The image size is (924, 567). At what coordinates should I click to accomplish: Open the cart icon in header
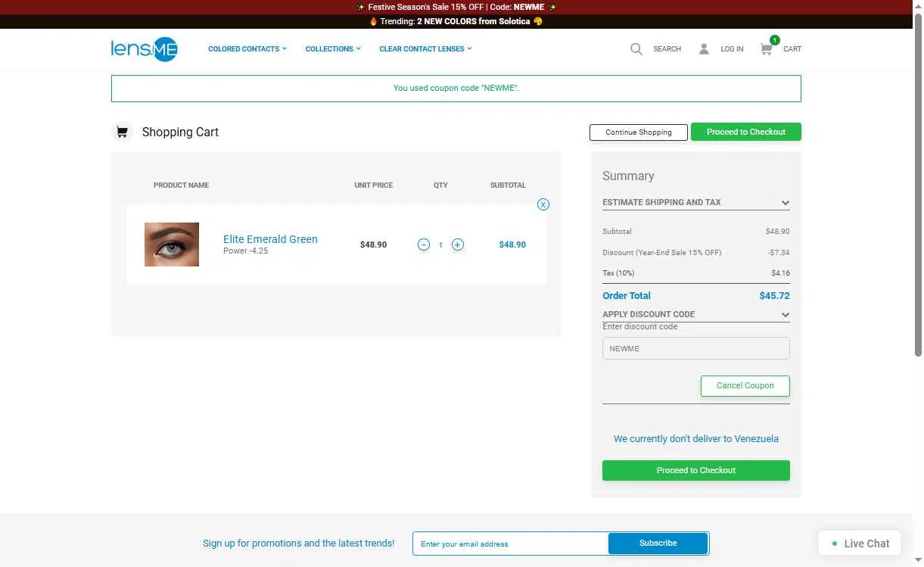coord(767,49)
